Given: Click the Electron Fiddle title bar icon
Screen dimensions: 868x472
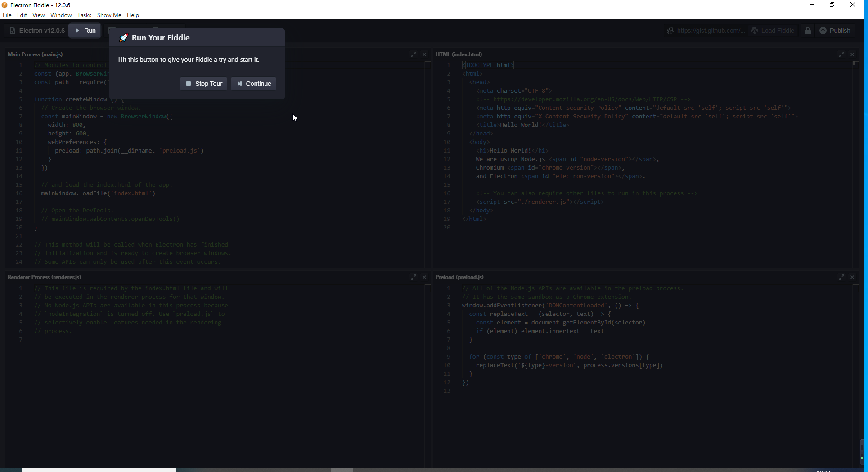Looking at the screenshot, I should 4,5.
